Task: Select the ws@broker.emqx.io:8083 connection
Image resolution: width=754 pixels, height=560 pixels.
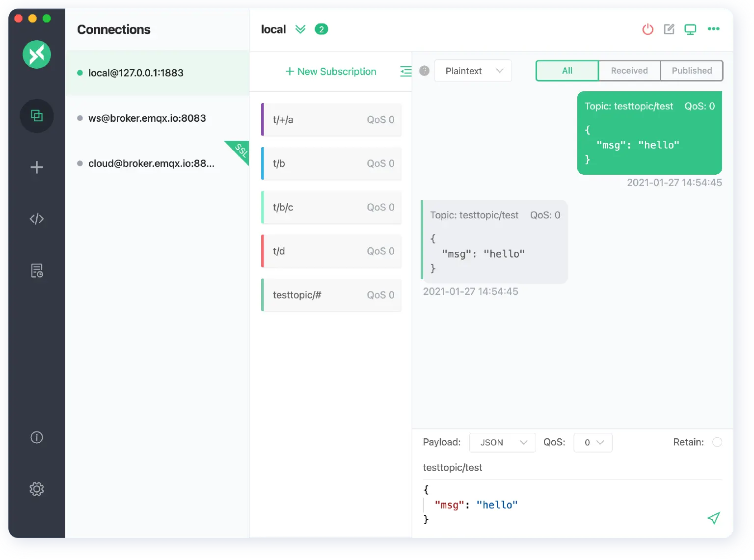Action: click(147, 118)
